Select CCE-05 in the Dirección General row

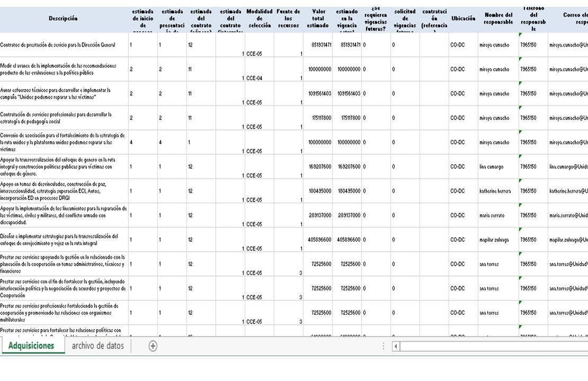point(260,45)
